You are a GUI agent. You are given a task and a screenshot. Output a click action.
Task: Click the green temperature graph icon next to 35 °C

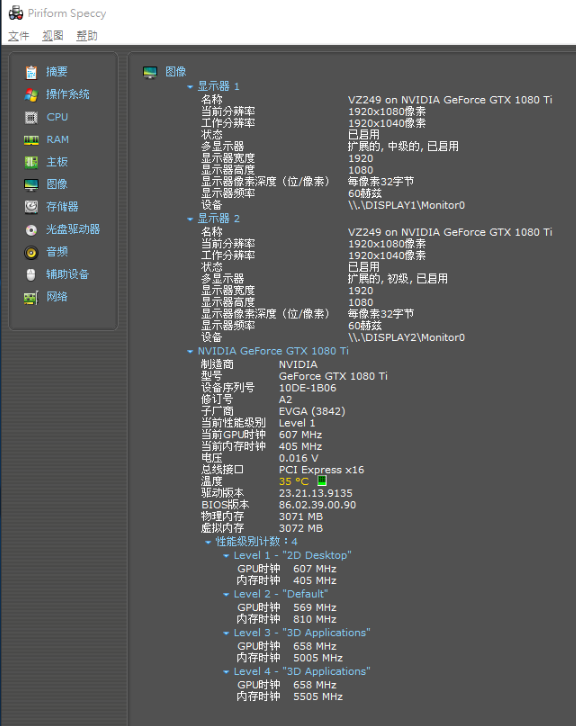click(x=321, y=481)
